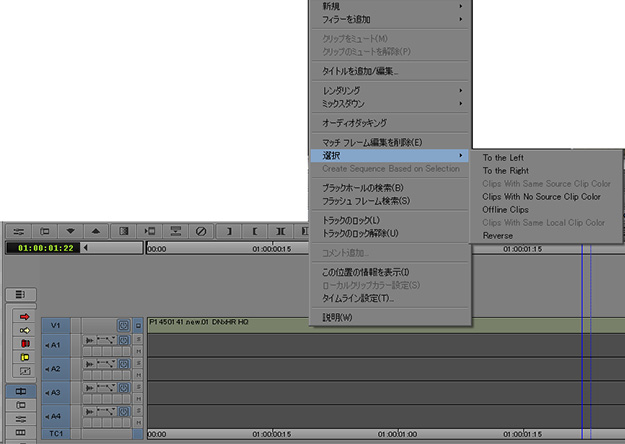Open the A3 clip gain dropdown
Screen dimensions: 625x444
click(x=106, y=388)
